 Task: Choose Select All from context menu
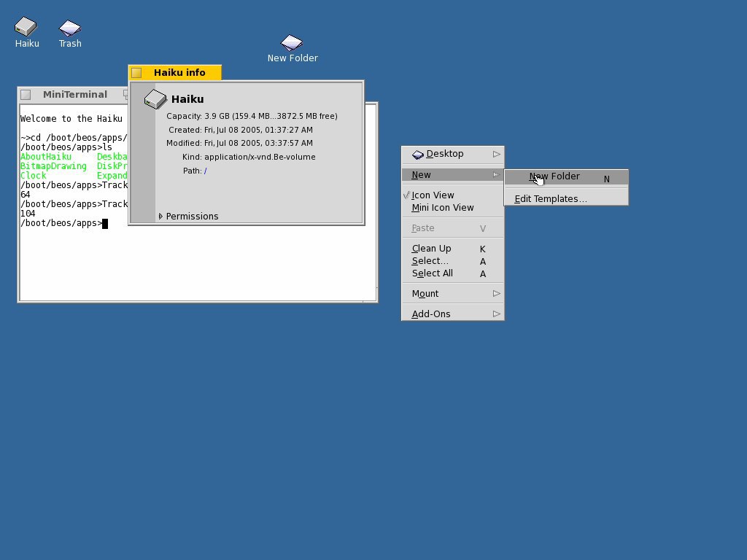pyautogui.click(x=452, y=273)
